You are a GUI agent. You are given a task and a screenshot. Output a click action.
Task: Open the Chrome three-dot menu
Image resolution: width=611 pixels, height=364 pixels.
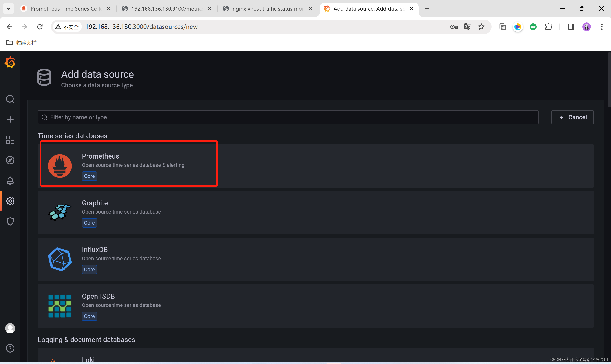602,27
